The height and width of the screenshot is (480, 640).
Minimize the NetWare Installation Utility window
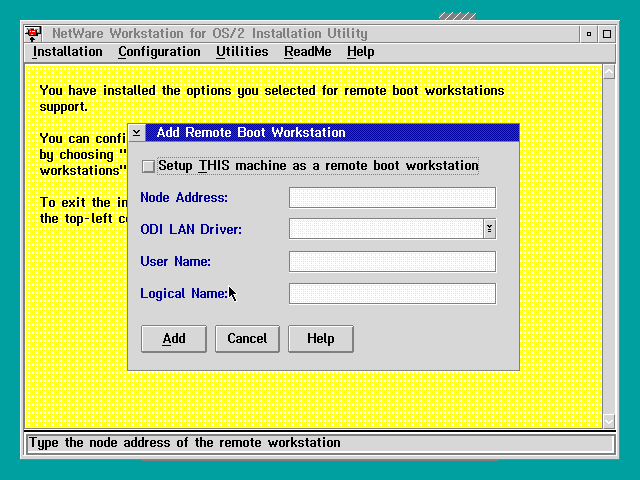[x=589, y=34]
